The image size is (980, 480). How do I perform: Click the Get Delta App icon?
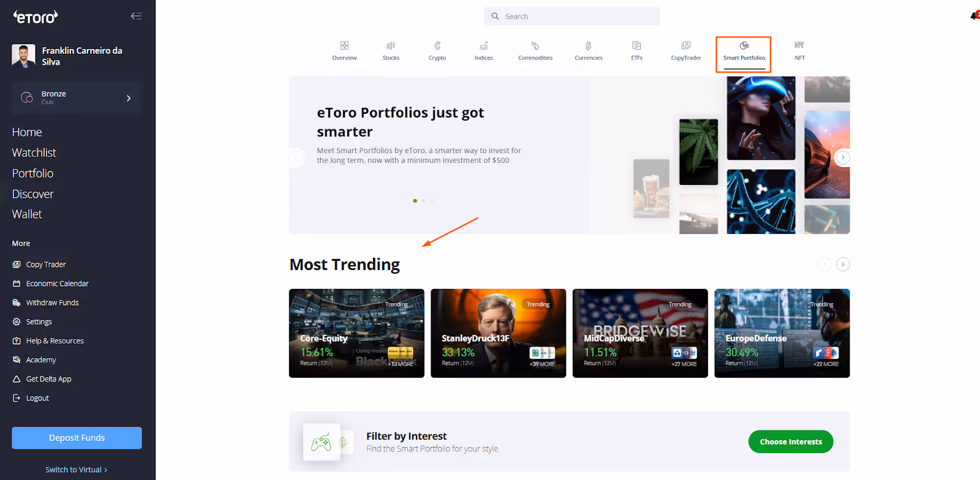tap(17, 379)
